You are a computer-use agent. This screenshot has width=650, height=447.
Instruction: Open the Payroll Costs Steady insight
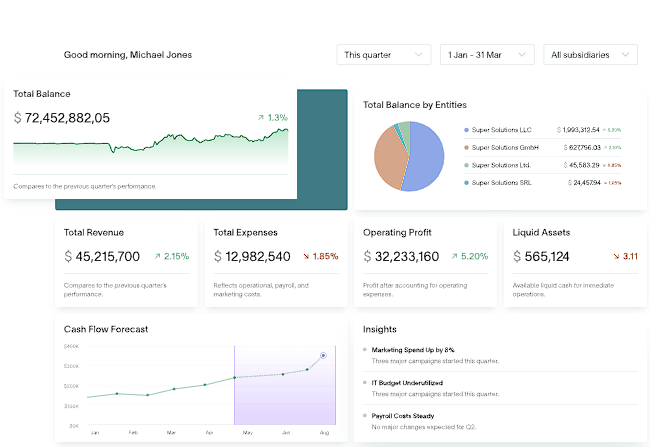(x=500, y=421)
